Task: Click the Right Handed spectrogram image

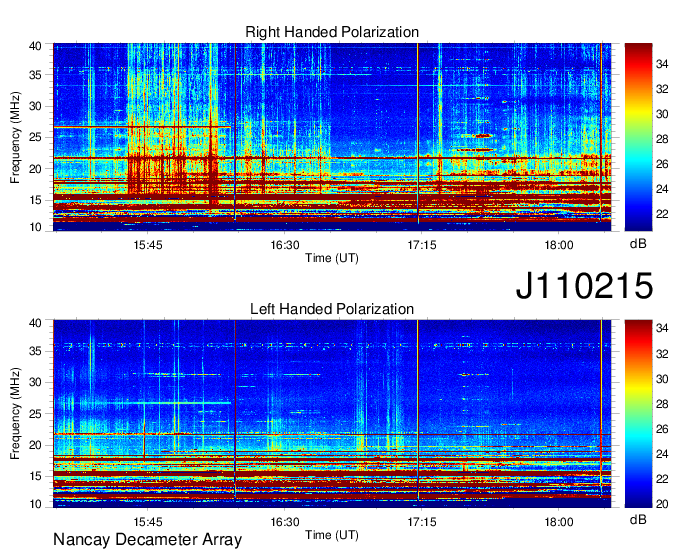Action: [x=332, y=137]
